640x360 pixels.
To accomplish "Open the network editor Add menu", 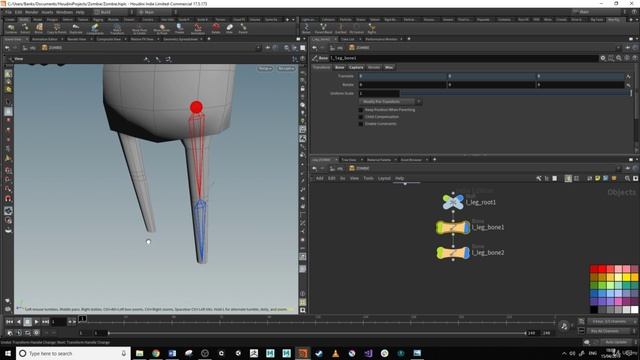I will [x=320, y=178].
